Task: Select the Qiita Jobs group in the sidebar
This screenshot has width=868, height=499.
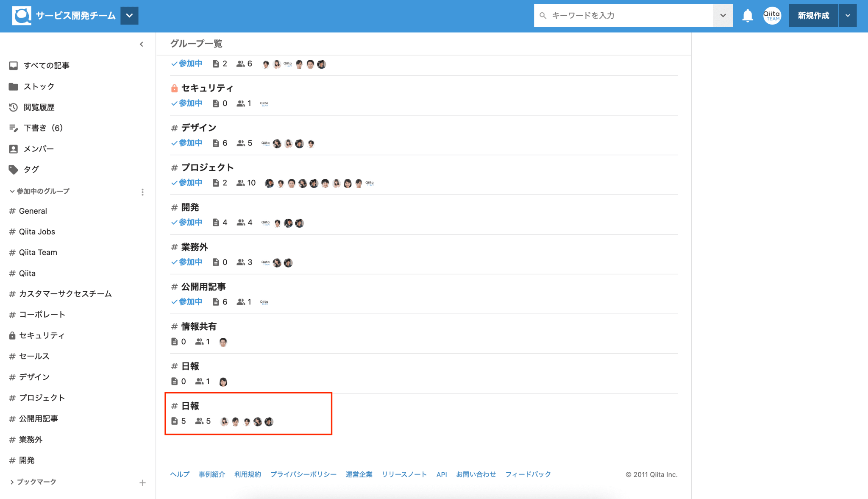Action: click(37, 232)
